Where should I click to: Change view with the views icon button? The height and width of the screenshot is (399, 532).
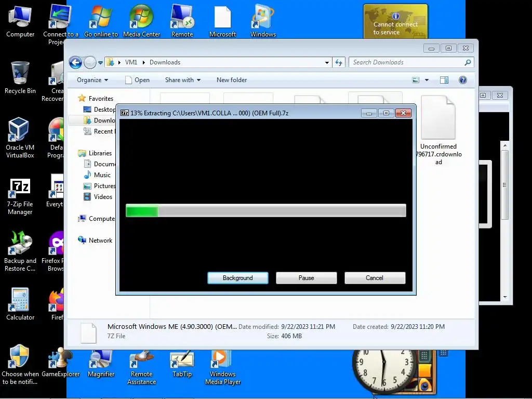click(416, 80)
